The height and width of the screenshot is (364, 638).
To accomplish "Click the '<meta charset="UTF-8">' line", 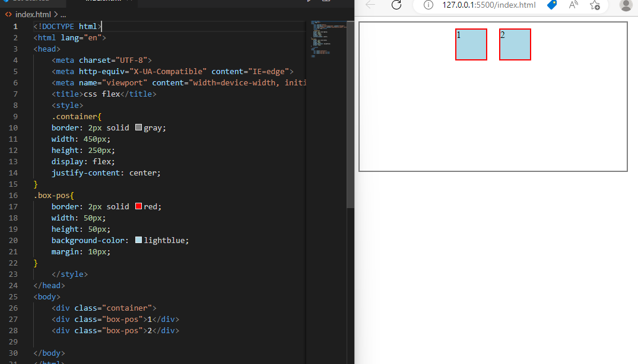I will [101, 60].
